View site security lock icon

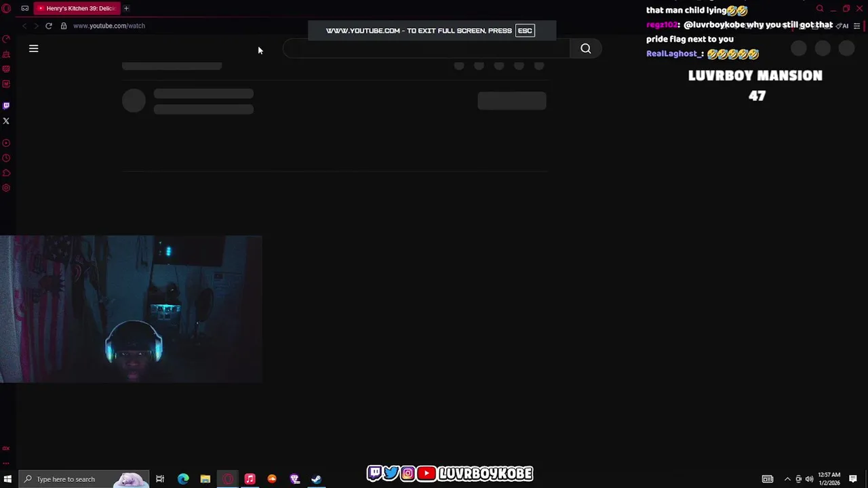[64, 26]
